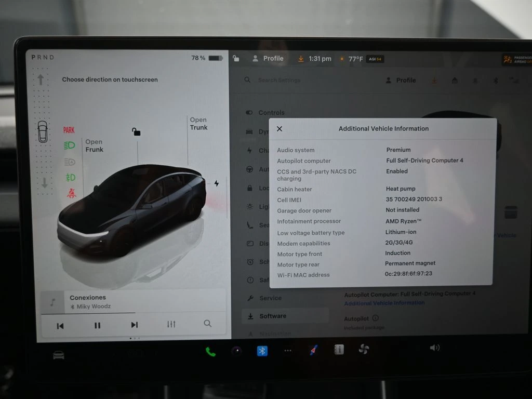Viewport: 532px width, 399px height.
Task: Tap the volume speaker icon
Action: tap(434, 348)
